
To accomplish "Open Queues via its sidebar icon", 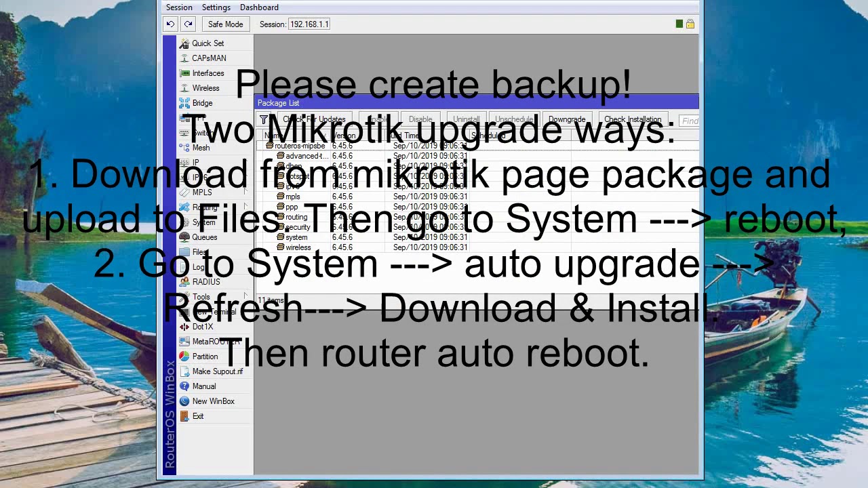I will tap(184, 237).
